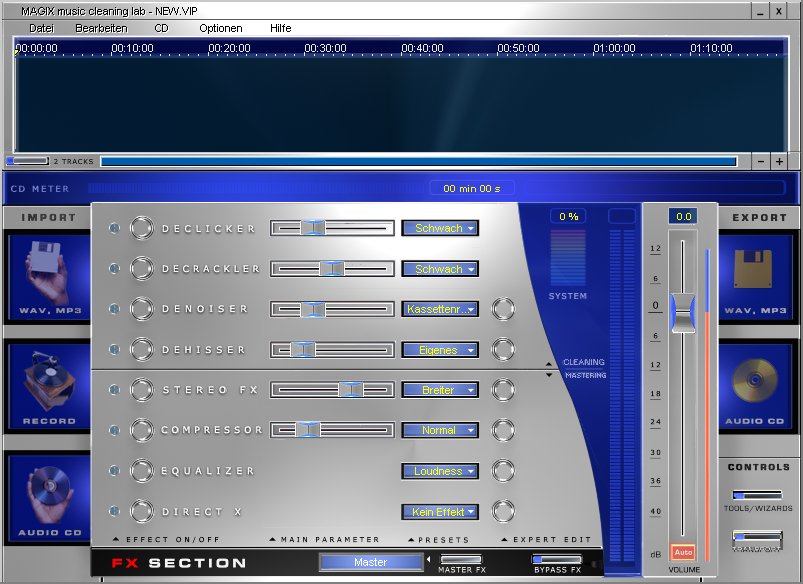Open the Hilfe menu
Screen dimensions: 803x584
point(281,28)
